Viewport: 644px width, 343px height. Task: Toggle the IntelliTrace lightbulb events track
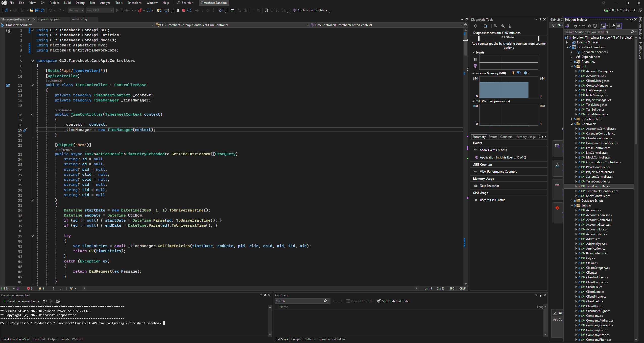(x=475, y=66)
